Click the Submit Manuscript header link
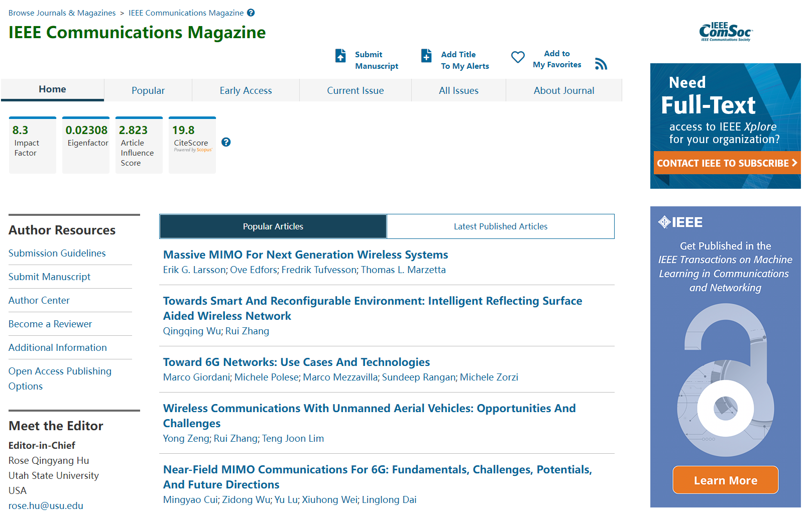Viewport: 812px width, 511px height. click(377, 60)
